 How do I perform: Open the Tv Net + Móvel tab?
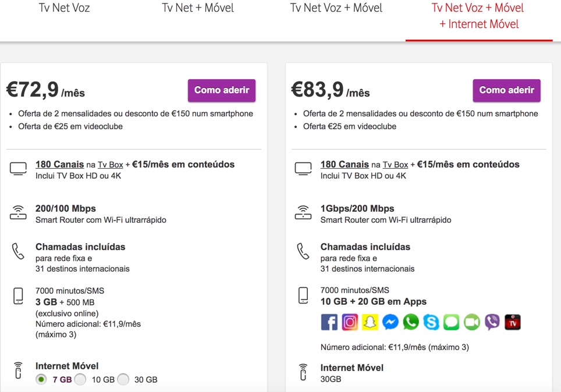pyautogui.click(x=198, y=8)
